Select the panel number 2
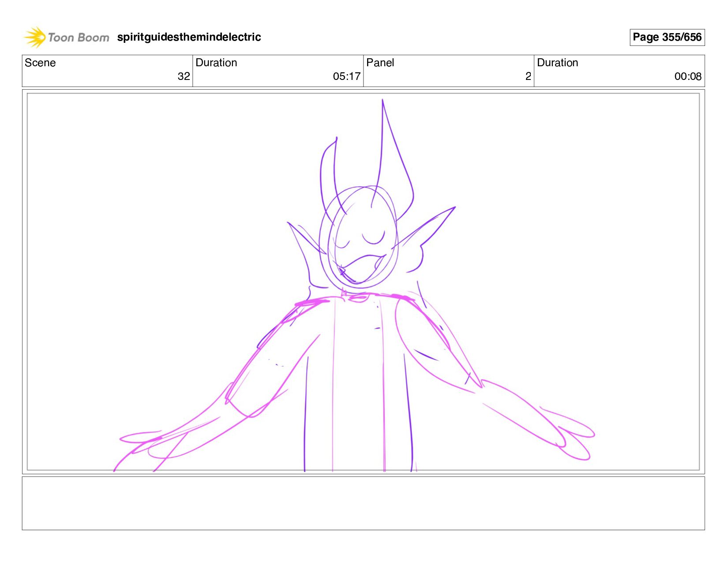 coord(528,76)
